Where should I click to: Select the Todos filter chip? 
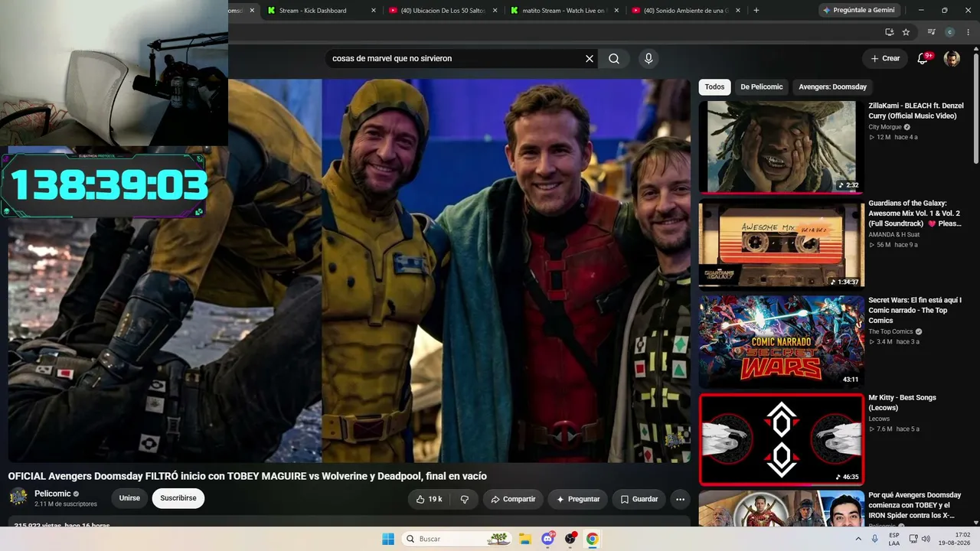coord(714,87)
